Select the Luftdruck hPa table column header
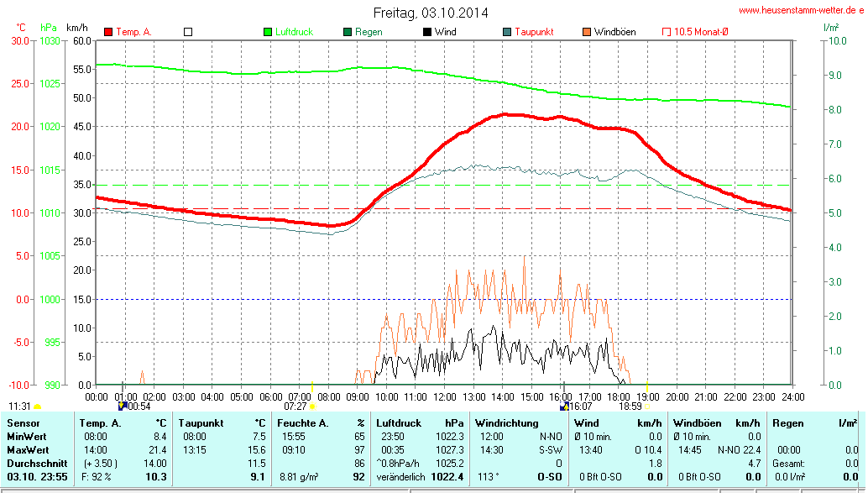The width and height of the screenshot is (868, 493). coord(421,422)
